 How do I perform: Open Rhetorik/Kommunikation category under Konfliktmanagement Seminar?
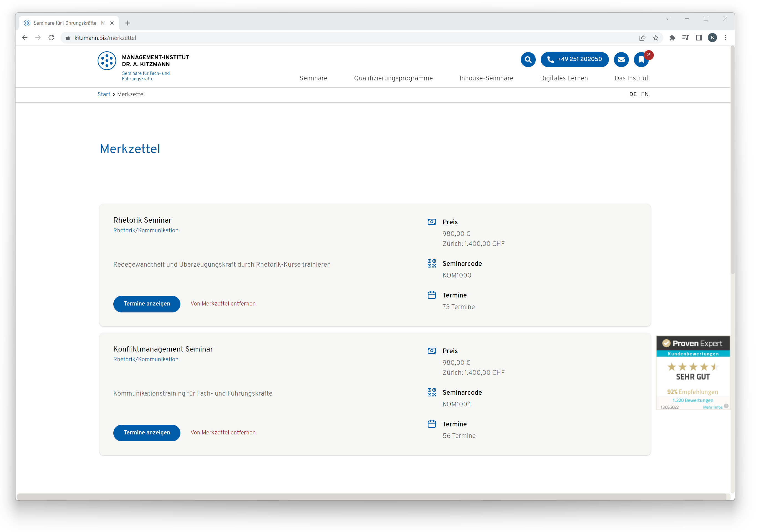coord(146,359)
